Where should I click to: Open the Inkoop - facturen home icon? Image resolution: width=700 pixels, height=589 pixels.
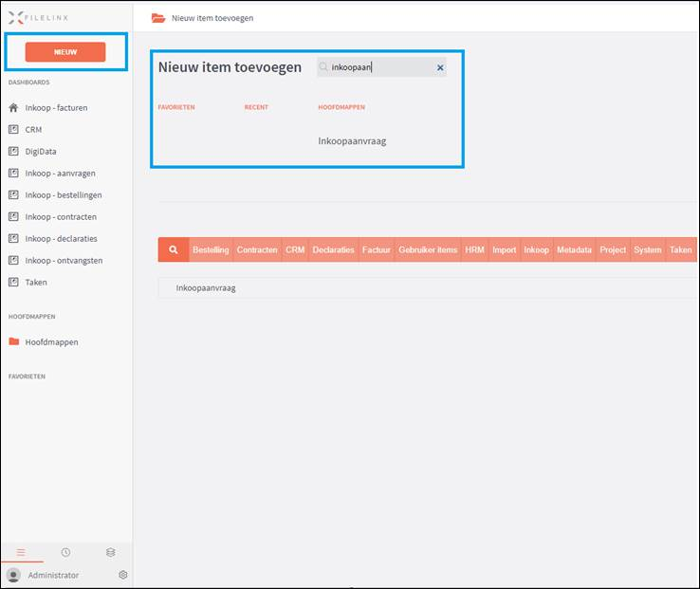pos(13,108)
